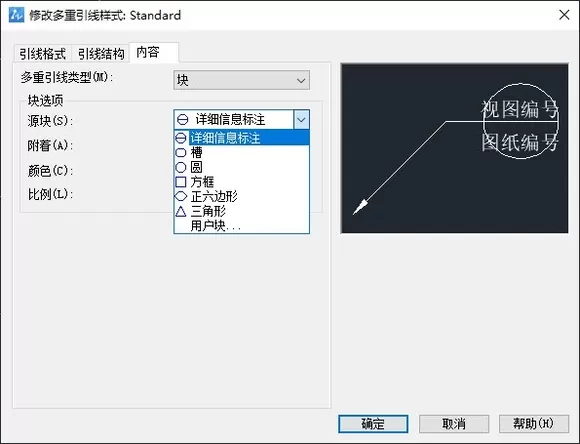The image size is (580, 444).
Task: Choose the 圆 option text
Action: coord(196,167)
